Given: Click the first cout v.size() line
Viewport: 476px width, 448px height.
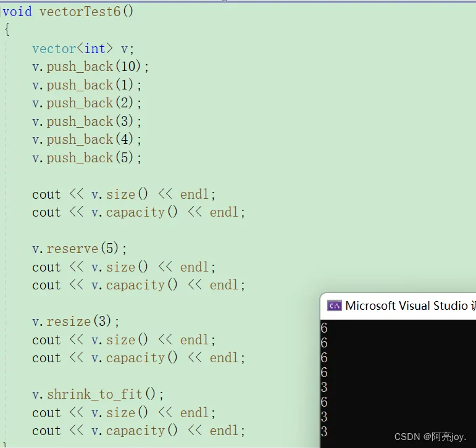Looking at the screenshot, I should [124, 194].
